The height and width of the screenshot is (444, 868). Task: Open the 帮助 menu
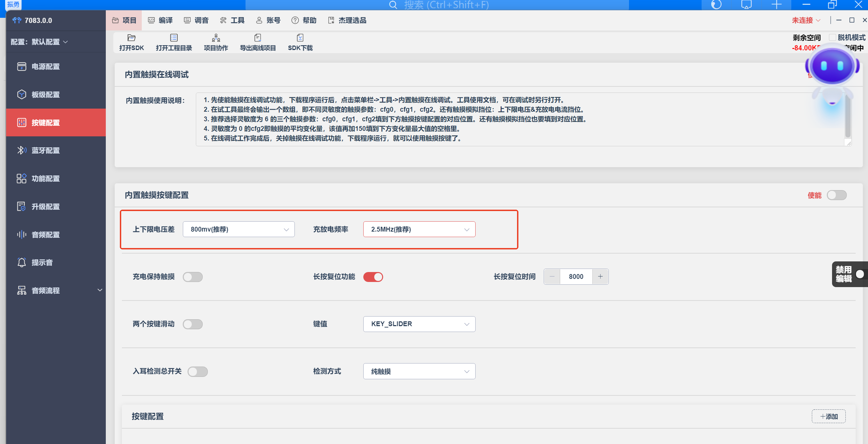click(304, 20)
